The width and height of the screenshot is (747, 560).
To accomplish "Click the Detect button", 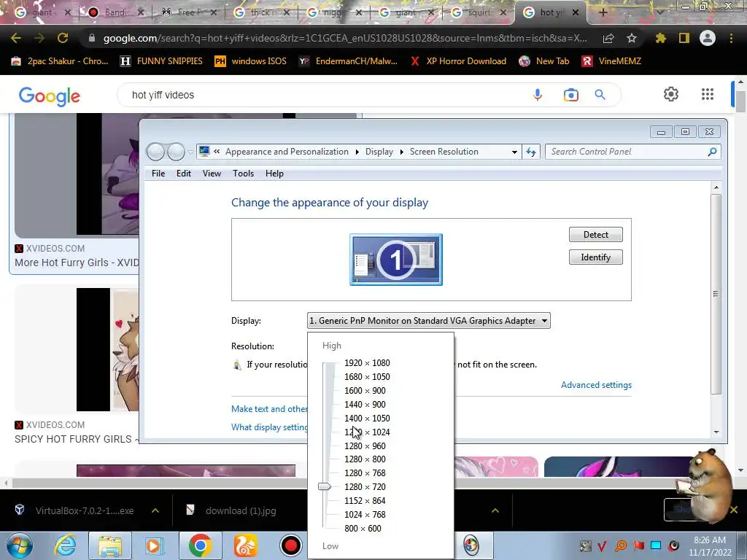I will click(x=595, y=234).
